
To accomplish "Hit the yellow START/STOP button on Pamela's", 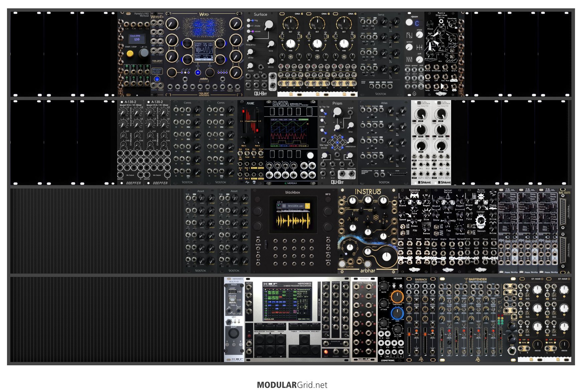I will click(x=130, y=53).
